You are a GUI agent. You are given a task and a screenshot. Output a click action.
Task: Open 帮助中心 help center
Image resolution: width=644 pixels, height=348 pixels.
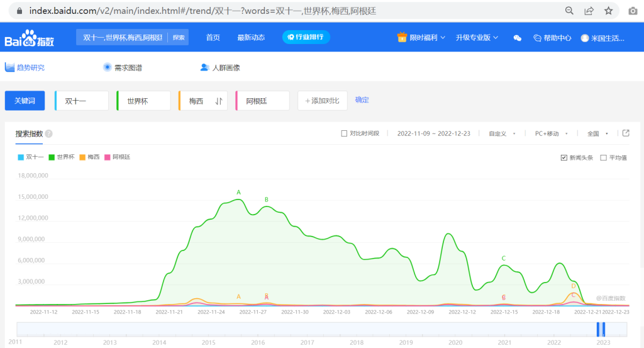pyautogui.click(x=552, y=38)
